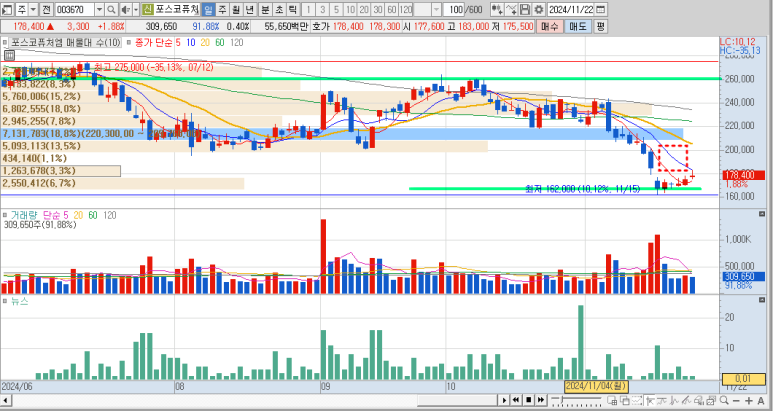This screenshot has width=773, height=411.
Task: Click the line tool icon beside candlestick icon
Action: point(511,9)
